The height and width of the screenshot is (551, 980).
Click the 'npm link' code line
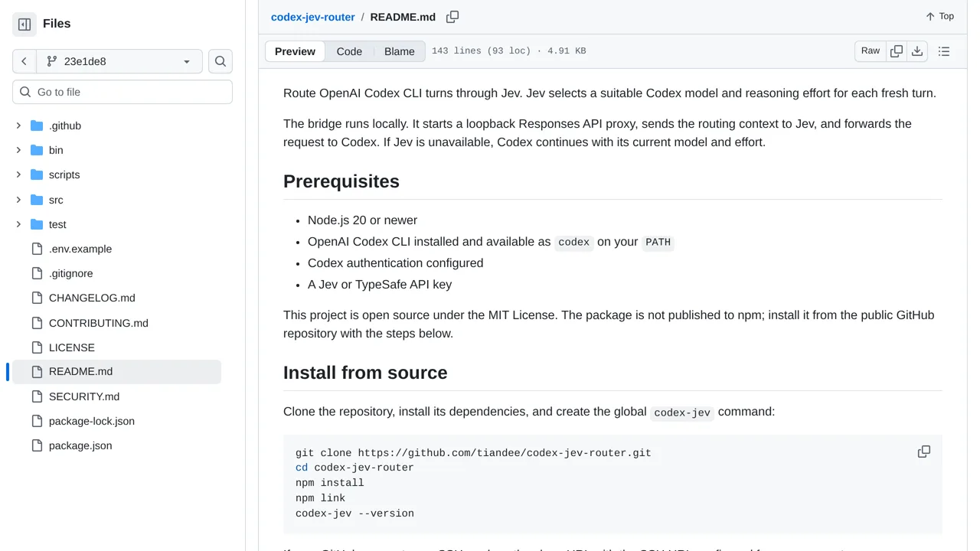320,498
